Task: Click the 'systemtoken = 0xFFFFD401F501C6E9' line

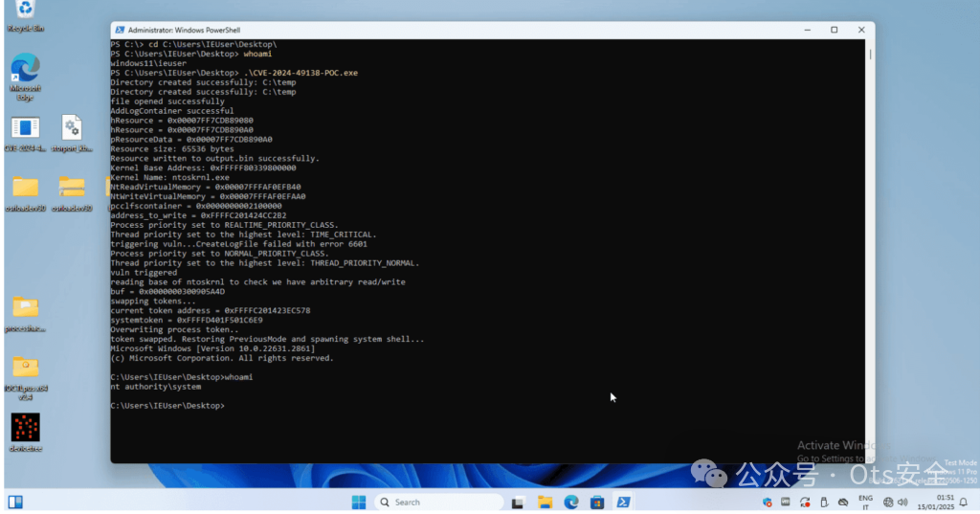Action: (x=187, y=320)
